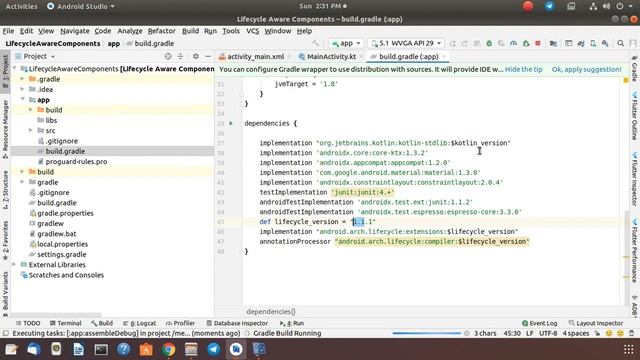Click the Collapse All icon in Project panel
This screenshot has width=640, height=360.
pos(180,56)
